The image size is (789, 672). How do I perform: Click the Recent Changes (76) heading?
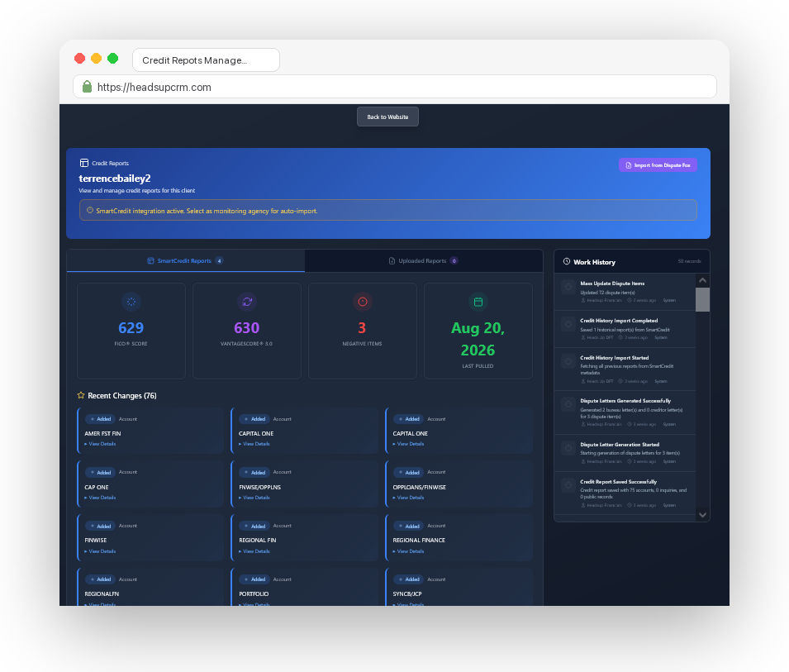click(122, 396)
